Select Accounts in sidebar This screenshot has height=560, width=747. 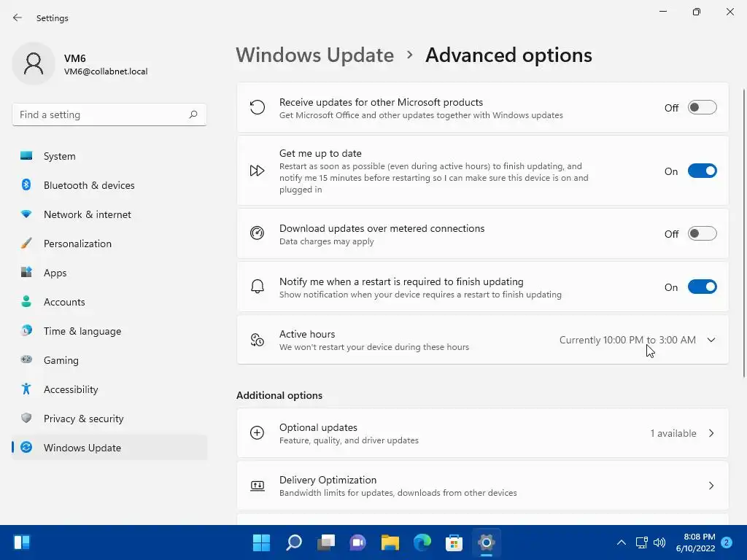[109, 302]
